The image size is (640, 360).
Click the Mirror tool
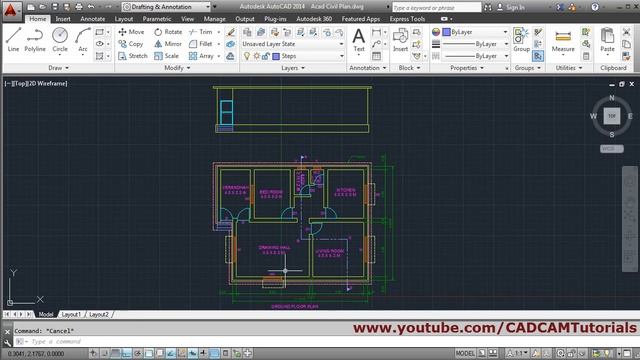coord(168,44)
